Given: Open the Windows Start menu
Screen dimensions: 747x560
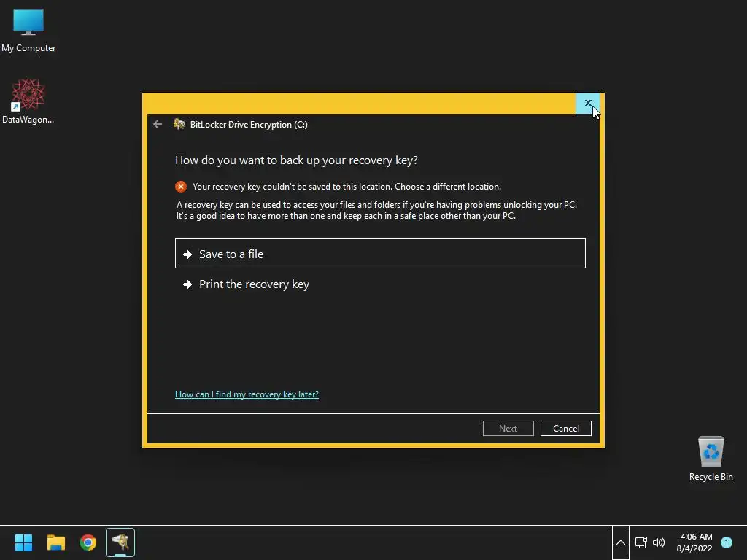Looking at the screenshot, I should (x=23, y=542).
